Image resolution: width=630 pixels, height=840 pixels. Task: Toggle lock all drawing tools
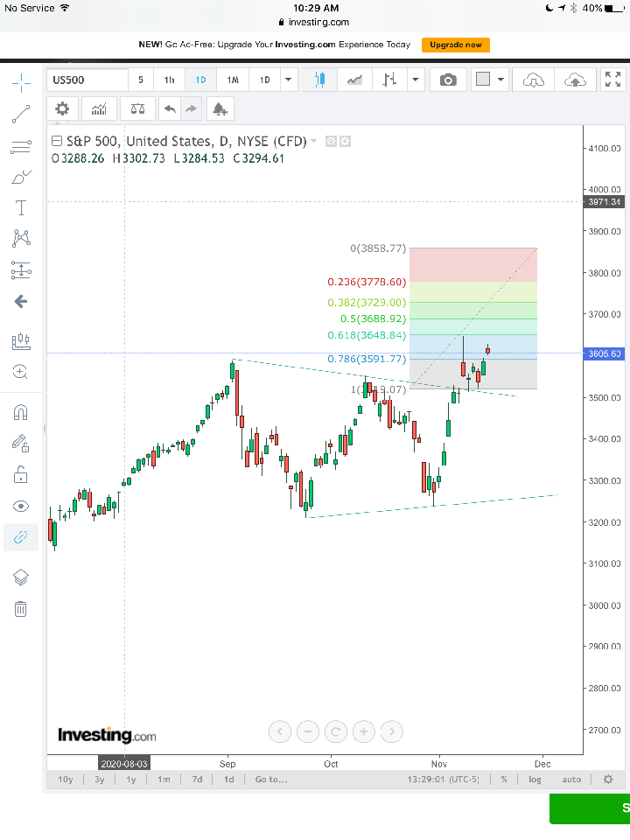(21, 474)
